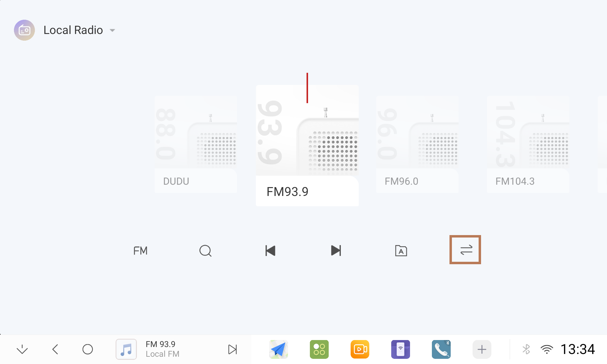
Task: Select the Local Radio title text
Action: pyautogui.click(x=73, y=30)
